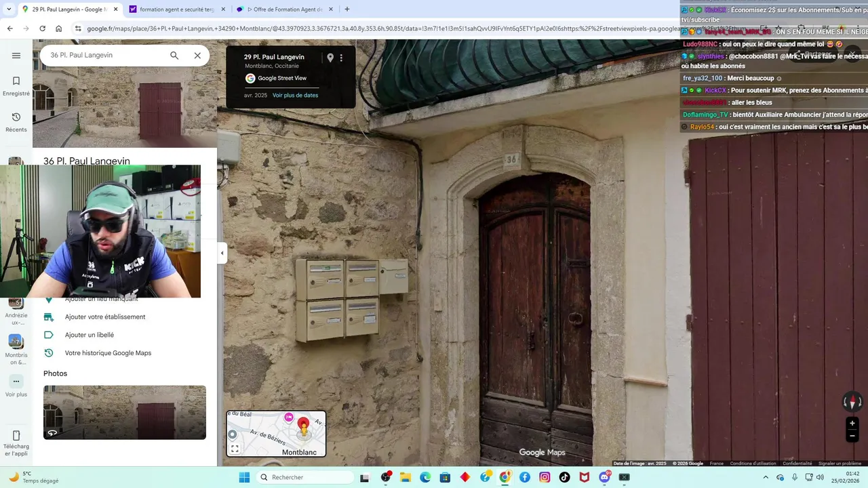Screen dimensions: 868x488
Task: Click the Photos section heading
Action: coord(55,373)
